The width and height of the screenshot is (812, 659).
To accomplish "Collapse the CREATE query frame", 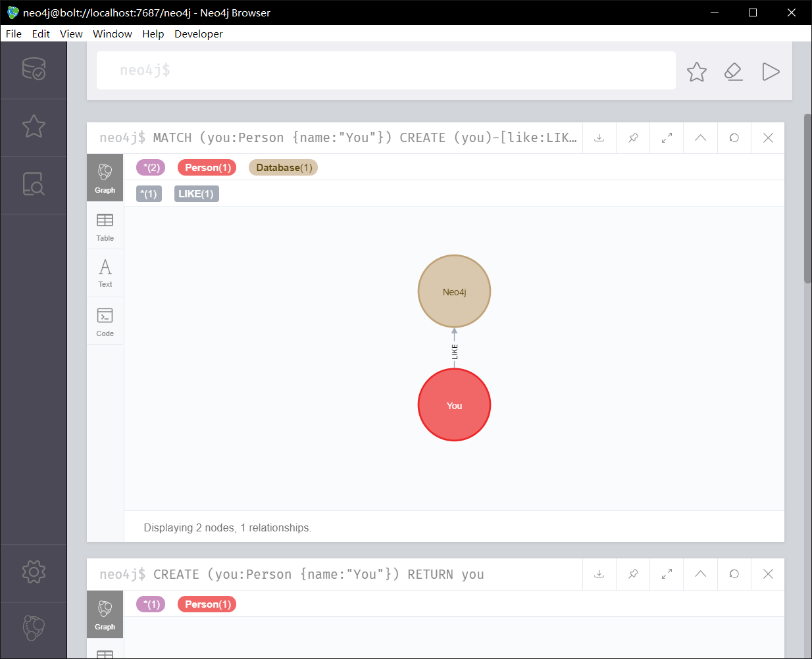I will (x=700, y=574).
